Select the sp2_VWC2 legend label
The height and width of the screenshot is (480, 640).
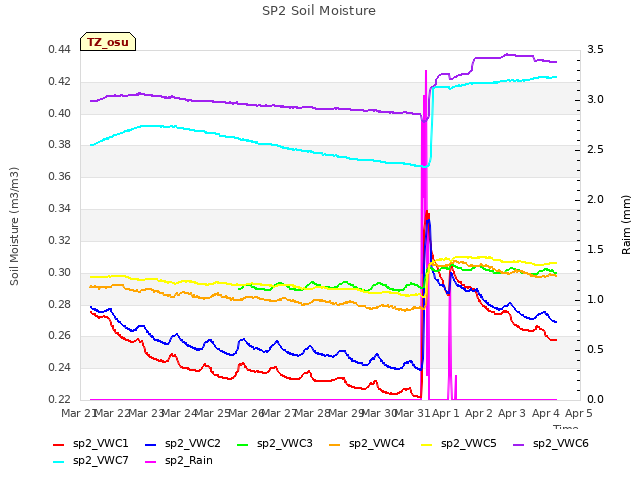pyautogui.click(x=193, y=444)
